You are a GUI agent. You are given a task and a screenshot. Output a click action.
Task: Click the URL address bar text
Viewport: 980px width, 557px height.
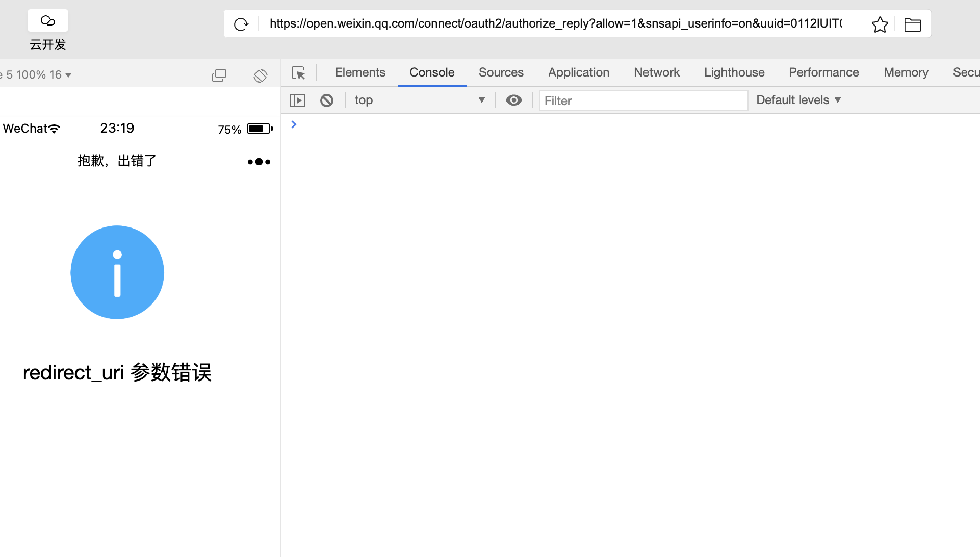[x=556, y=23]
